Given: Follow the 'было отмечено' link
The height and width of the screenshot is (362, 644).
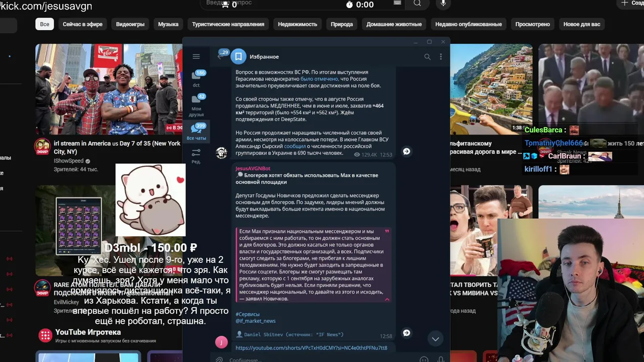Looking at the screenshot, I should pos(319,79).
